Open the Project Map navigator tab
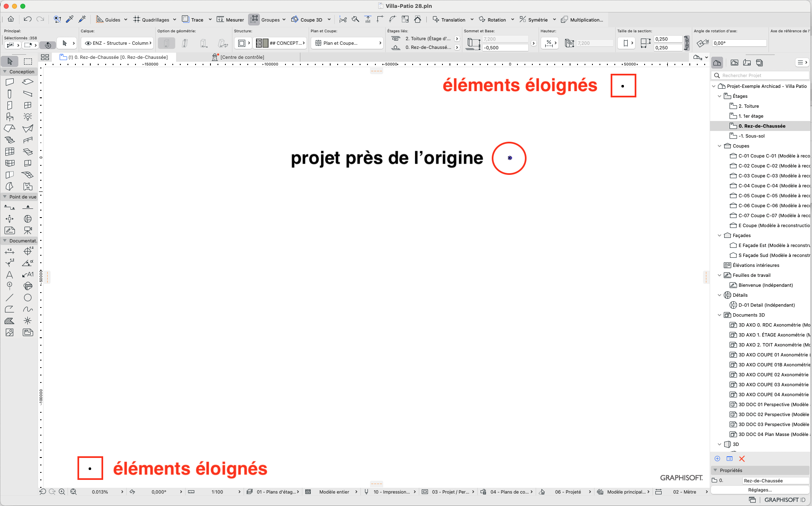Screen dimensions: 812x506 (x=717, y=63)
